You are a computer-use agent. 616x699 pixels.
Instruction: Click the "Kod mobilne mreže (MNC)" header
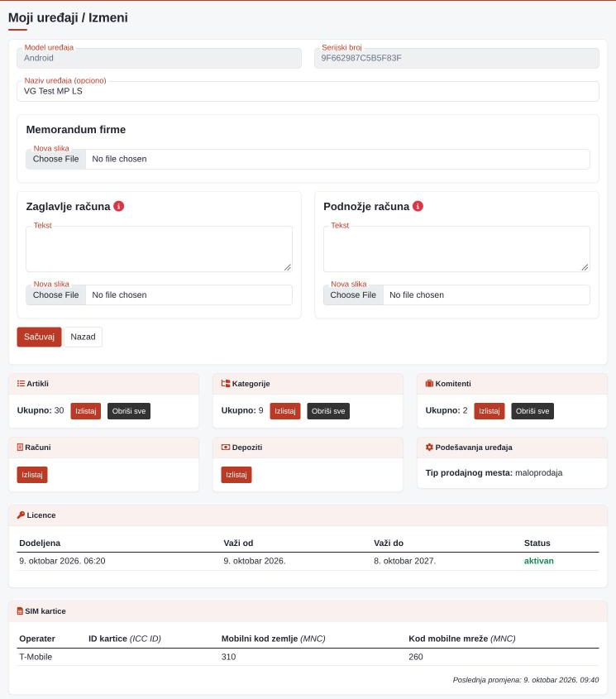click(462, 639)
